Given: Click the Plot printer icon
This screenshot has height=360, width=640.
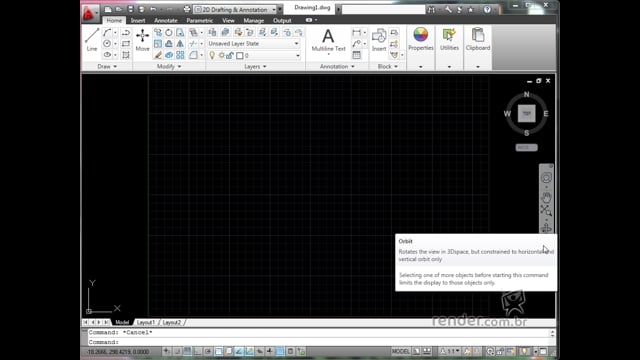Looking at the screenshot, I should [x=187, y=9].
